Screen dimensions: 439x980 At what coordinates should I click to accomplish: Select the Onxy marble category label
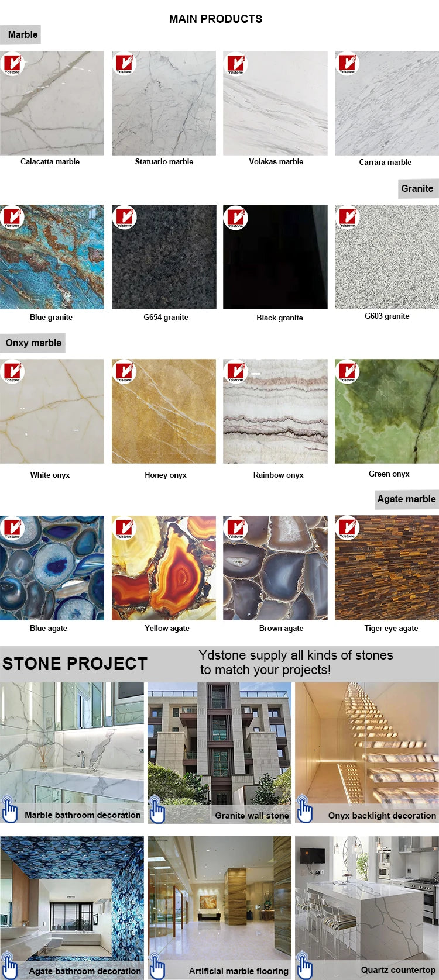(33, 343)
